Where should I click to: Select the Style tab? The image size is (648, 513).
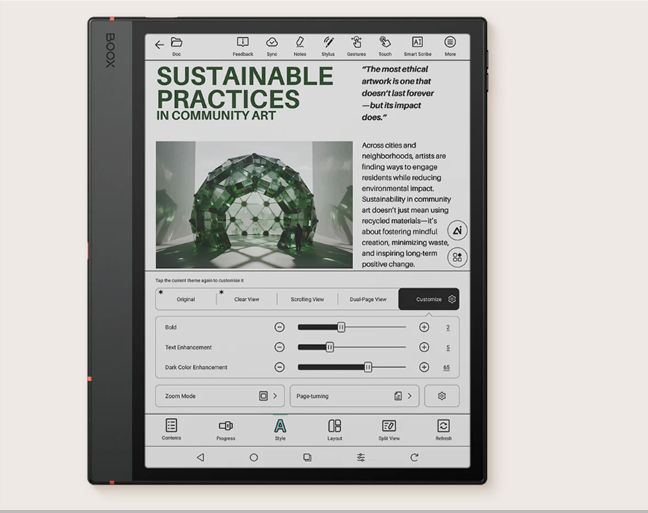280,429
